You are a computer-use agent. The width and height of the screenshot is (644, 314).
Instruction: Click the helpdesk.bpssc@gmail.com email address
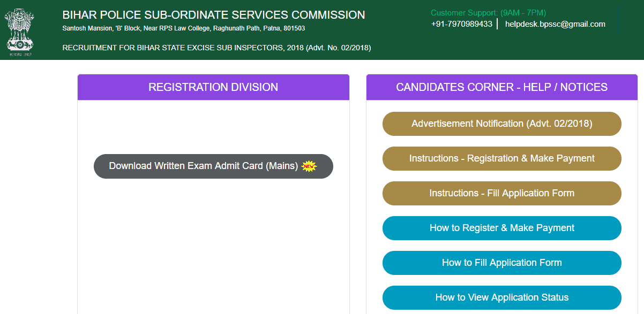(x=555, y=24)
